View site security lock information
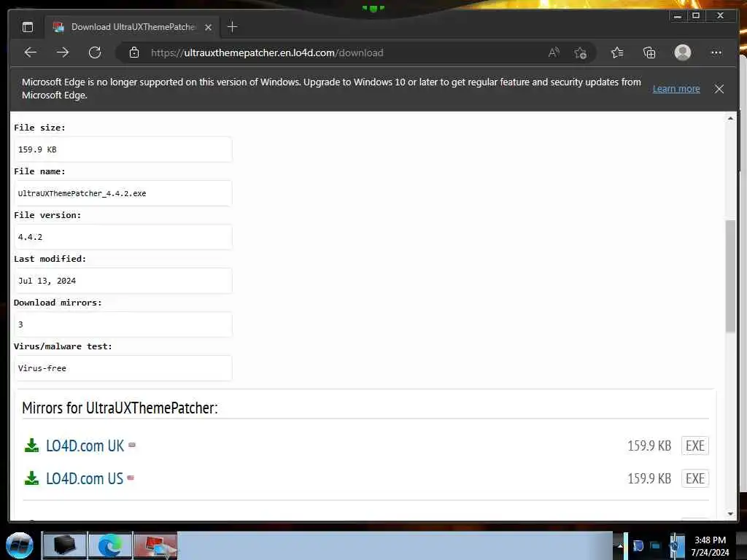 point(134,52)
